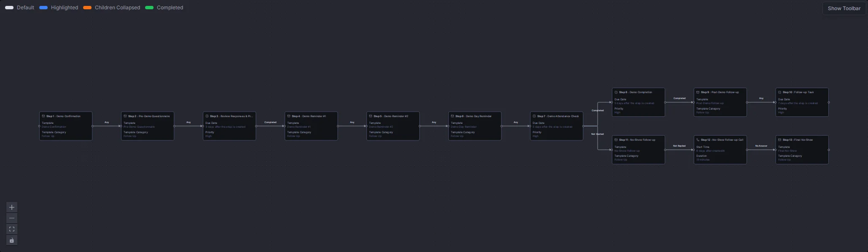868x252 pixels.
Task: Click the output handle of Step 10
Action: coord(829,102)
